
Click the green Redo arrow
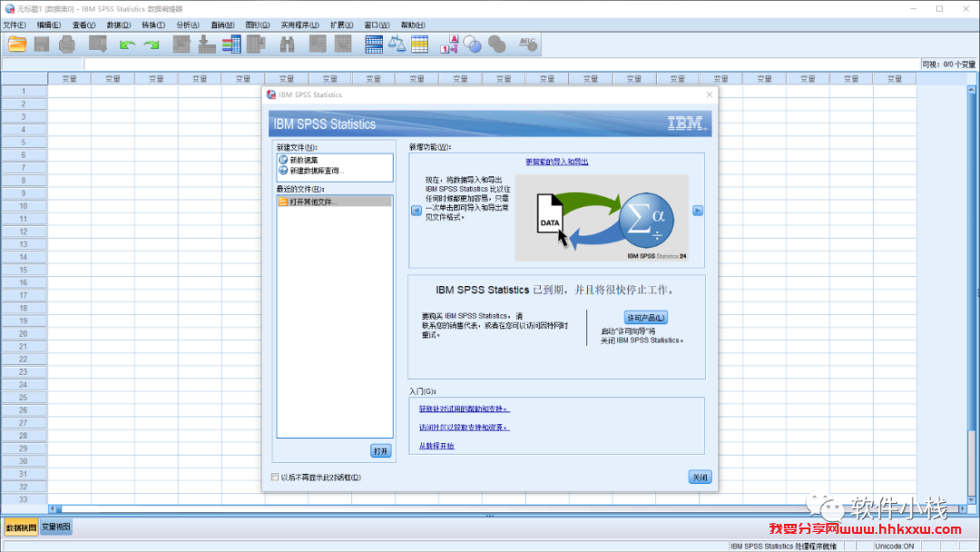(x=152, y=44)
